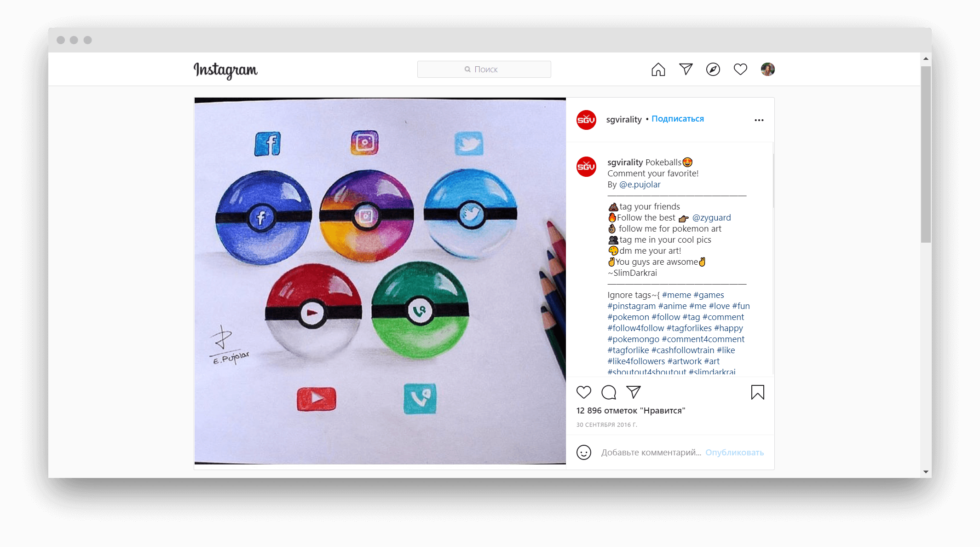Click the Instagram logo
The image size is (980, 547).
[x=225, y=70]
